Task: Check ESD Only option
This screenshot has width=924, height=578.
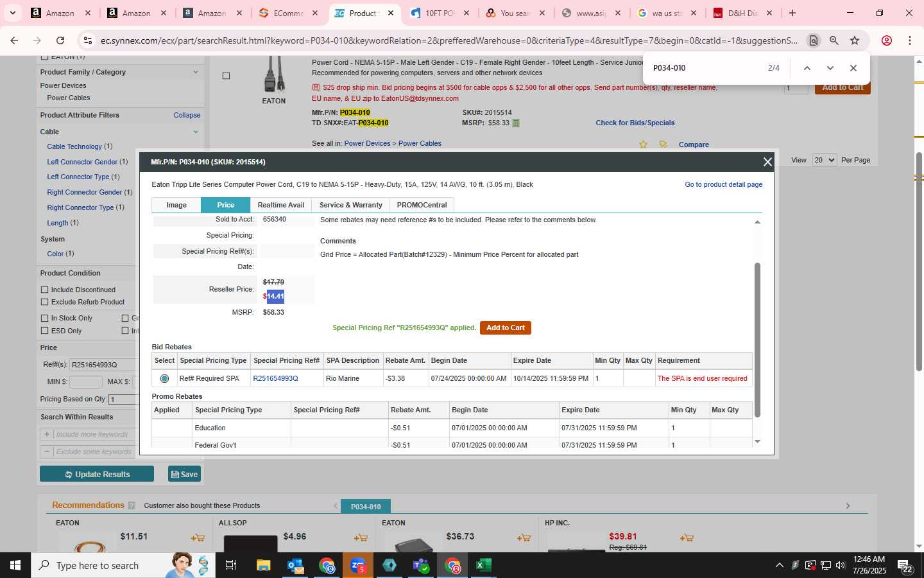Action: click(44, 331)
